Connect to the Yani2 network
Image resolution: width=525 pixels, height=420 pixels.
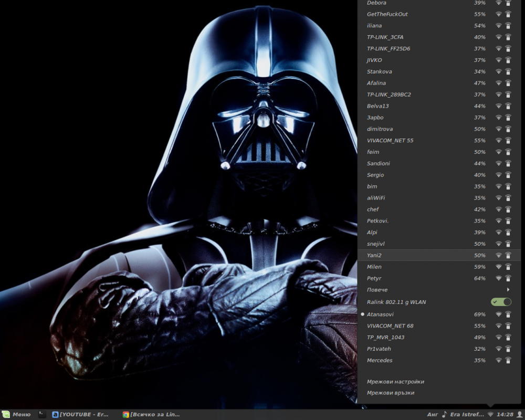[x=439, y=255]
